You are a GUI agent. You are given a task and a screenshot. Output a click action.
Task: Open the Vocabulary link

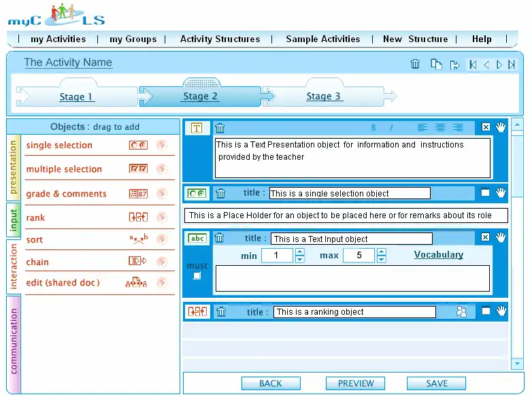point(438,255)
